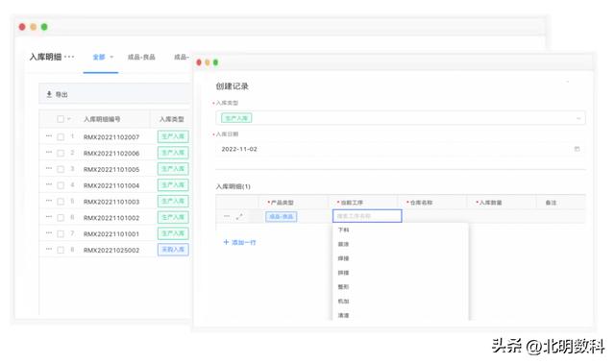Image resolution: width=615 pixels, height=364 pixels.
Task: Click the 备注 column header in detail table
Action: pos(551,203)
